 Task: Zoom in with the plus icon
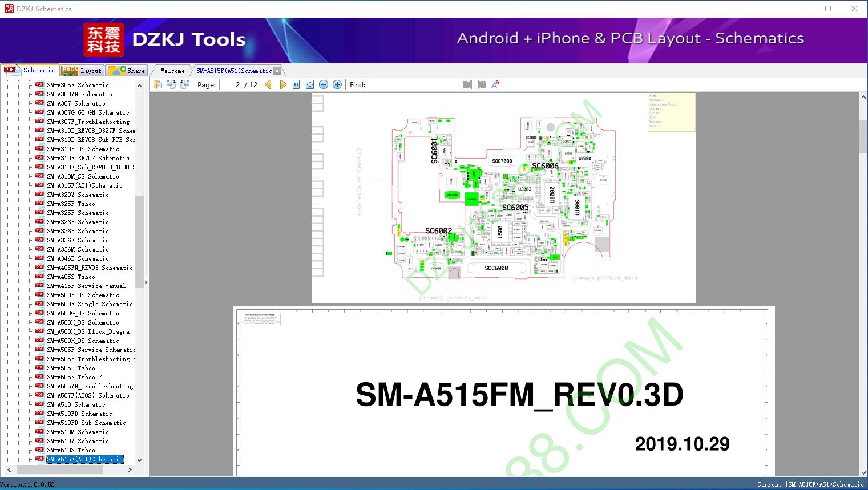337,84
